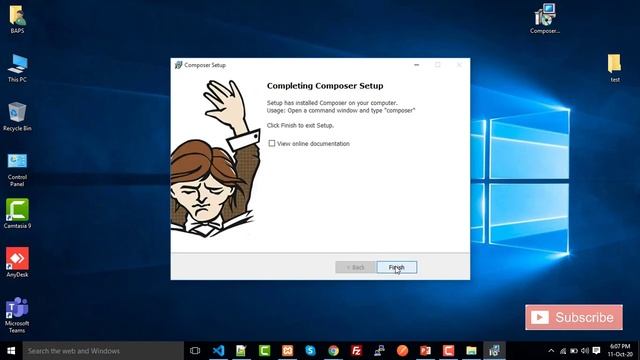Click the Composer Setup taskbar icon
The width and height of the screenshot is (640, 360).
(494, 351)
